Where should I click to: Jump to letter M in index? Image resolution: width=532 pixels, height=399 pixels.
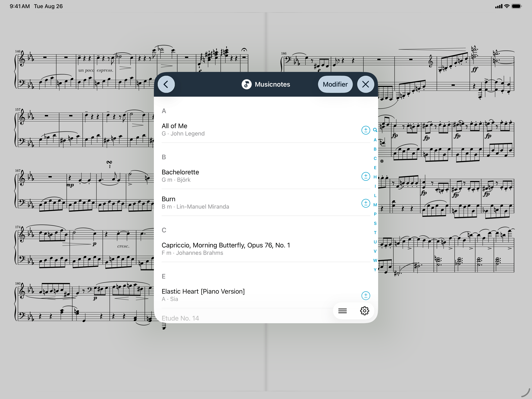click(x=375, y=205)
